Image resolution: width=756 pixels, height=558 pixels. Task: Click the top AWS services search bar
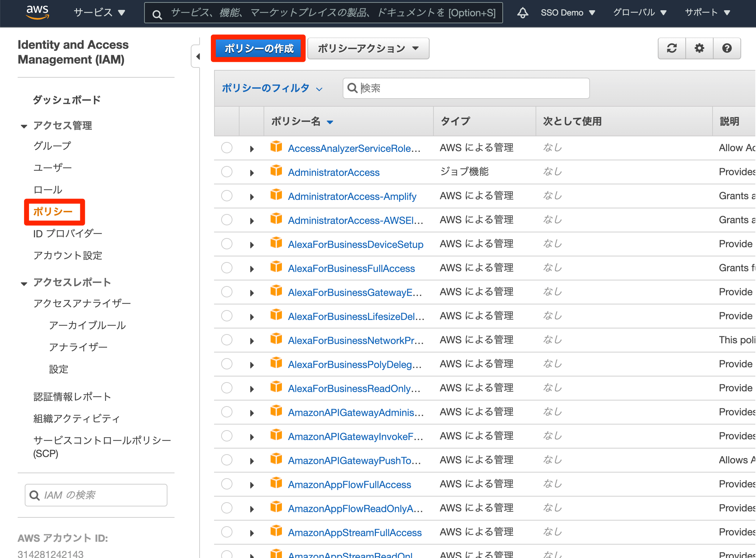324,13
